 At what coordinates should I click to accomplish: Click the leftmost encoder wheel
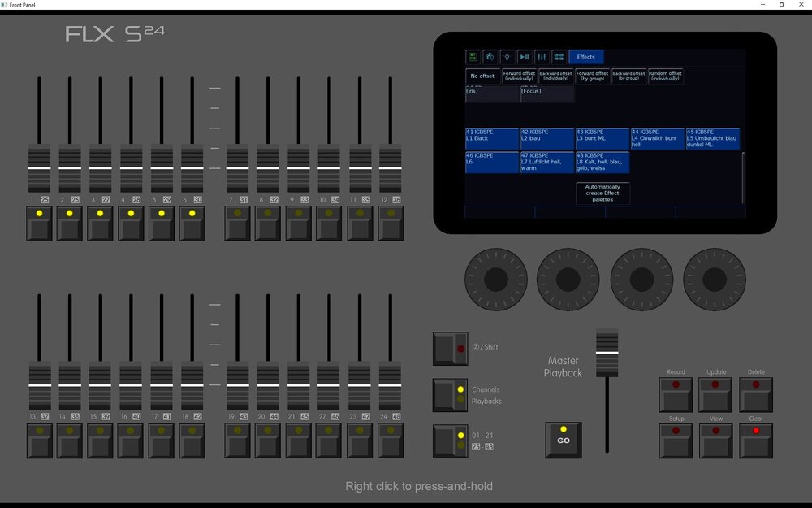tap(496, 280)
